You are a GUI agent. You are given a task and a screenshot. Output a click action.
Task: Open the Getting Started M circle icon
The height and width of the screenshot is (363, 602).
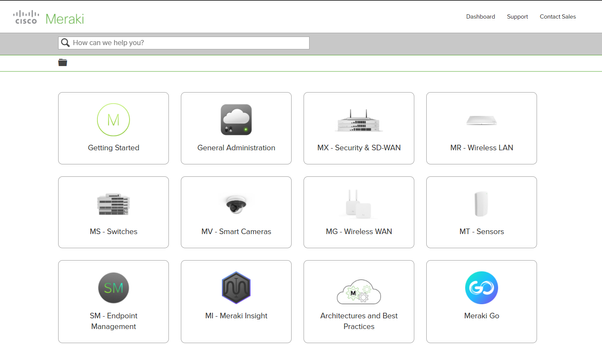[x=113, y=120]
